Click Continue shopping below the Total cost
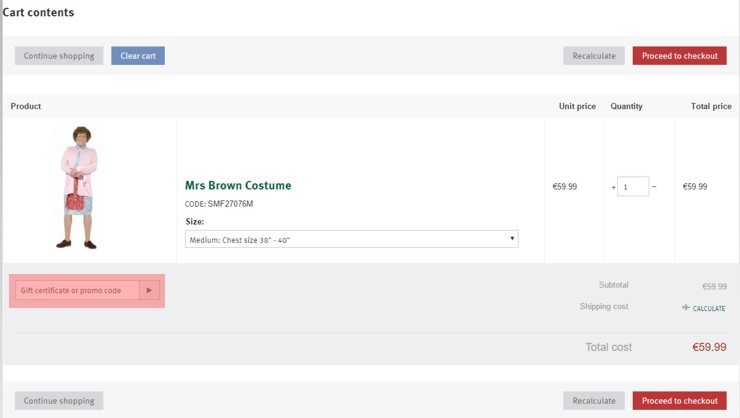740x418 pixels. (59, 401)
